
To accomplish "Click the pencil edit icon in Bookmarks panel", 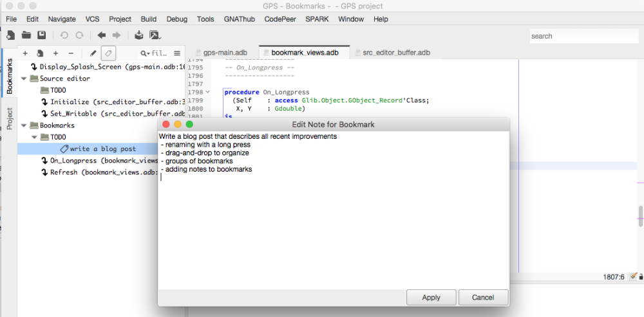I will (93, 53).
